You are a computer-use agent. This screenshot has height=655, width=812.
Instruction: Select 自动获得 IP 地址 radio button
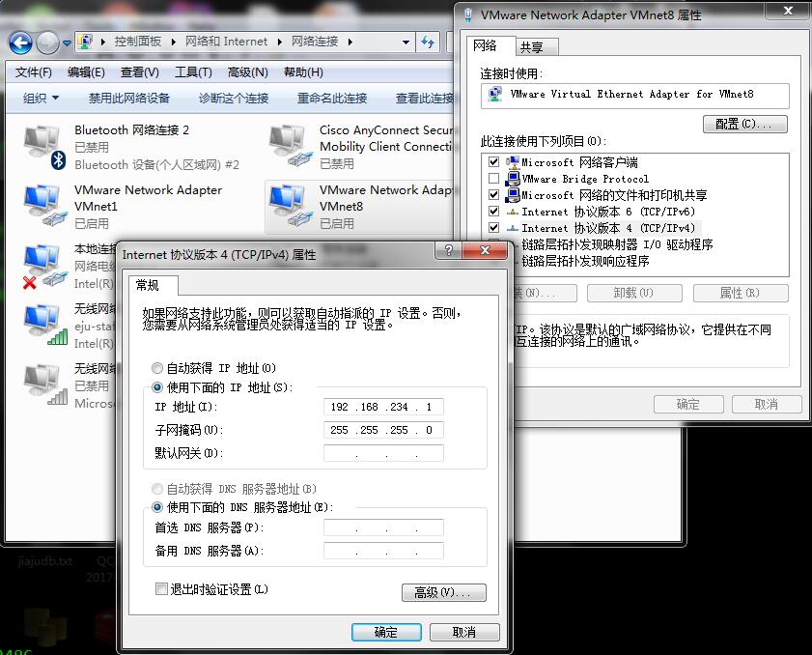tap(157, 368)
